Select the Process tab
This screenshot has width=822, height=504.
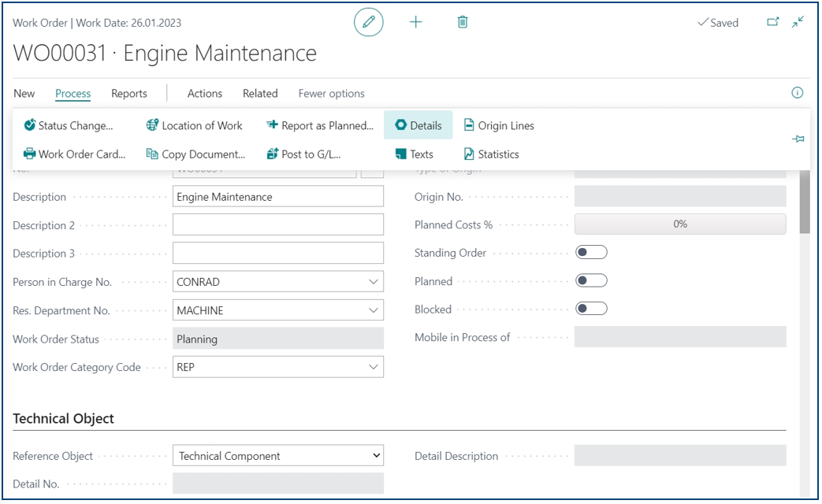pos(73,93)
